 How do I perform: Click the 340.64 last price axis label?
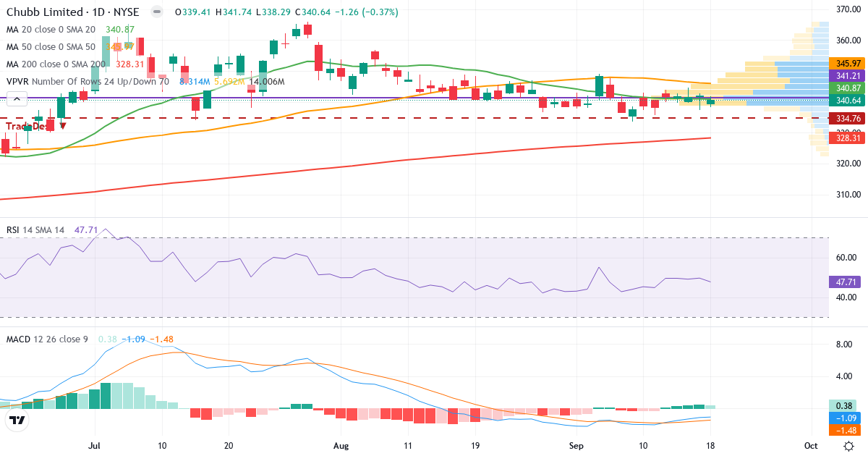tap(847, 100)
